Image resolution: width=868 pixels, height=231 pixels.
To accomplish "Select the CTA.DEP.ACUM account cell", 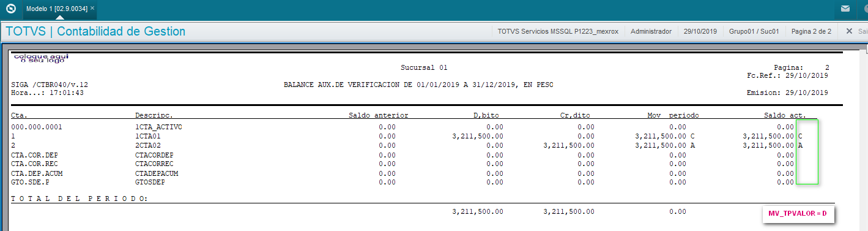I will [37, 173].
